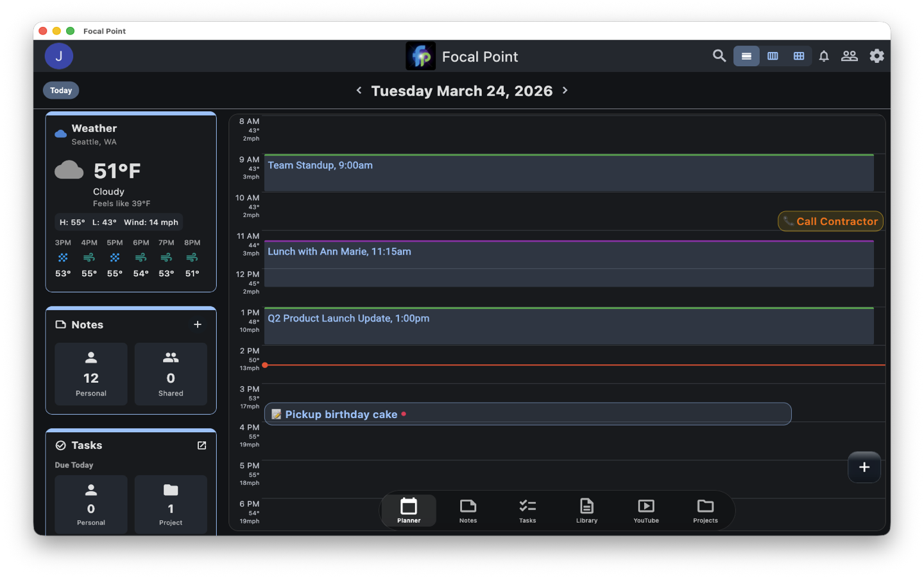Open the YouTube tab

coord(646,511)
